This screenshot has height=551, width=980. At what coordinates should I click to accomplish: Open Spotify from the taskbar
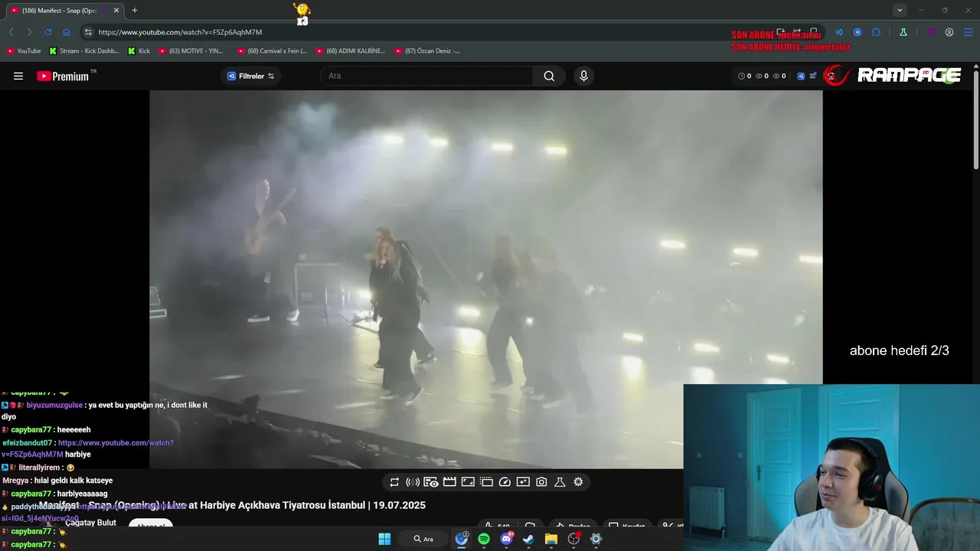tap(484, 539)
